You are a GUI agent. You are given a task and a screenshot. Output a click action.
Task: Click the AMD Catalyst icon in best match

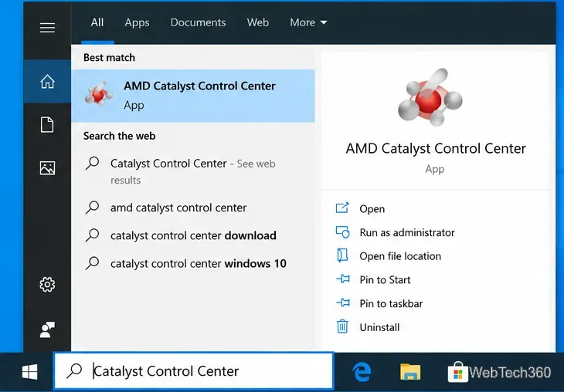pos(99,94)
